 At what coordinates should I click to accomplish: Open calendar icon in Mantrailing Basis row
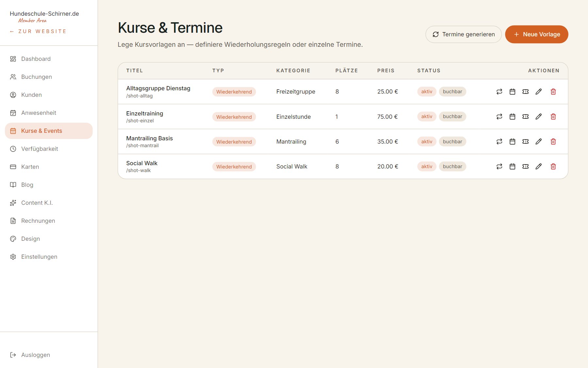click(512, 141)
